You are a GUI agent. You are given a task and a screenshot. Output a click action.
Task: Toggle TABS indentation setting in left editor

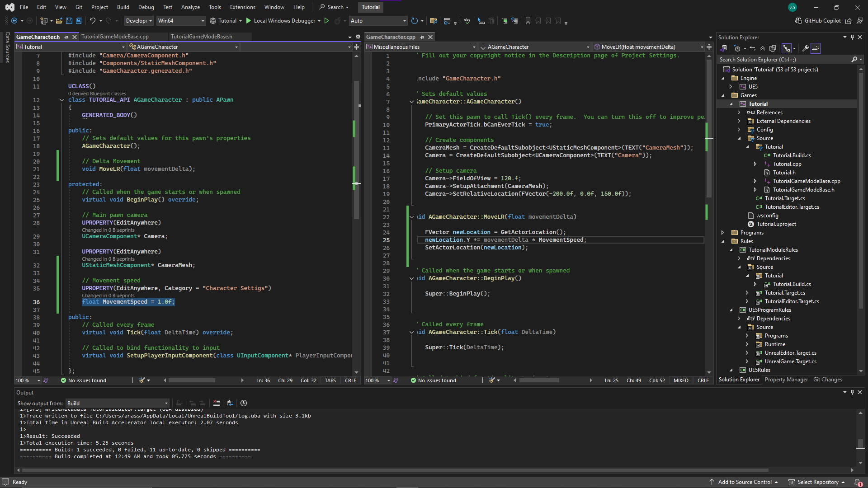(330, 380)
